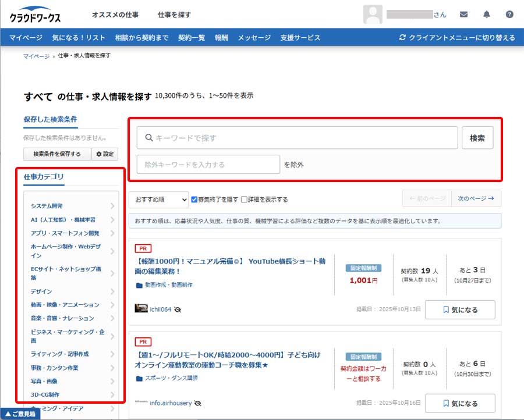Image resolution: width=524 pixels, height=420 pixels.
Task: Expand the デザイン category
Action: (71, 291)
